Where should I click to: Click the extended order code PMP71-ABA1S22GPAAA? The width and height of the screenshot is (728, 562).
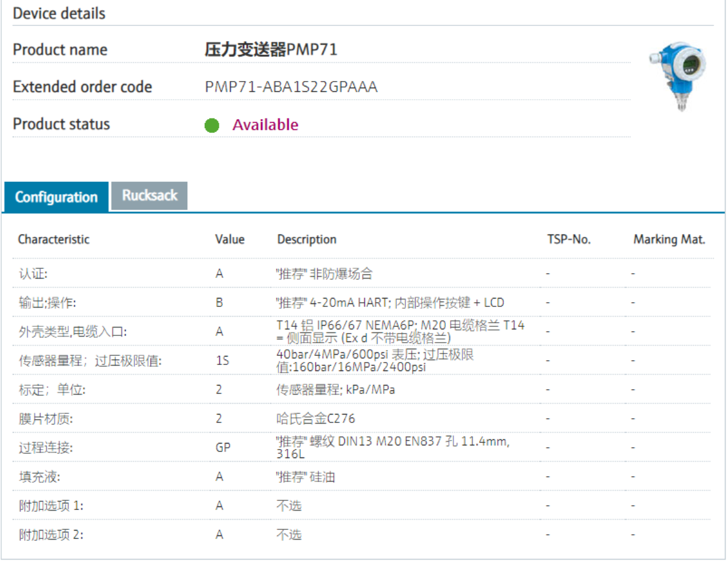[x=291, y=87]
